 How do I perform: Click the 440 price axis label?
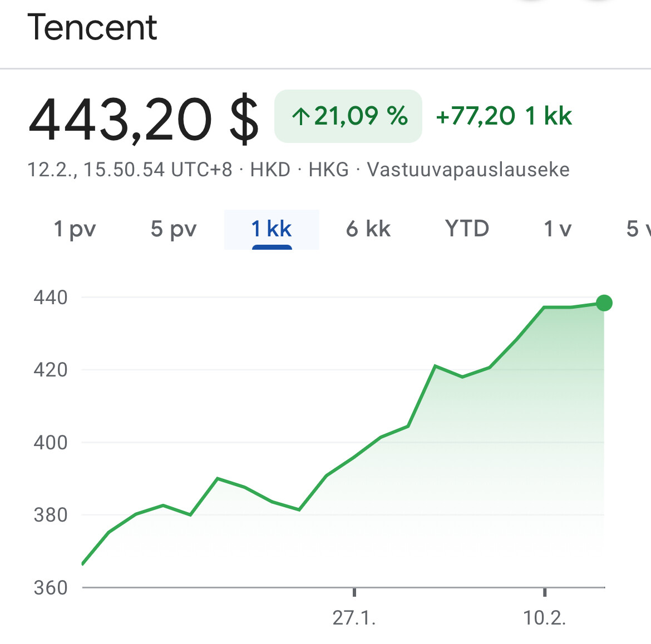[x=51, y=298]
